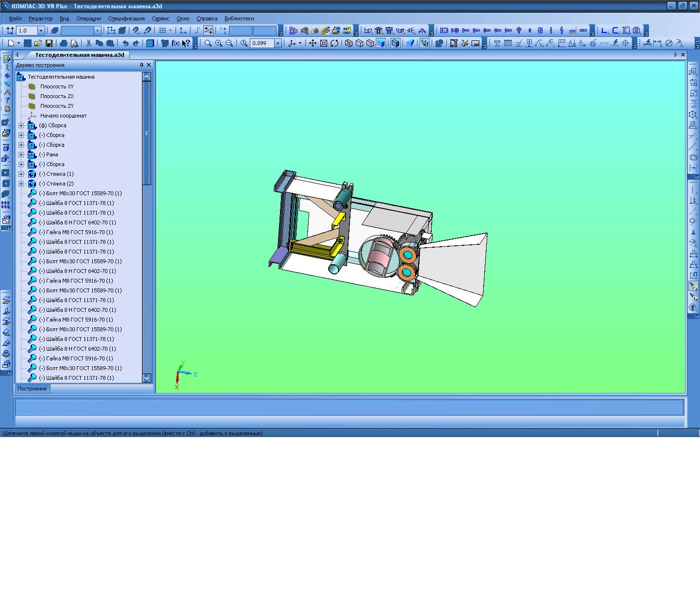Toggle the grid display button
The width and height of the screenshot is (700, 595).
(163, 31)
